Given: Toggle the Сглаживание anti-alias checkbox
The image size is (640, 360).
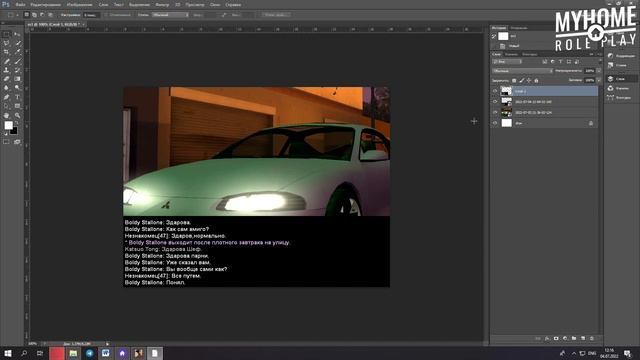Looking at the screenshot, I should click(106, 15).
